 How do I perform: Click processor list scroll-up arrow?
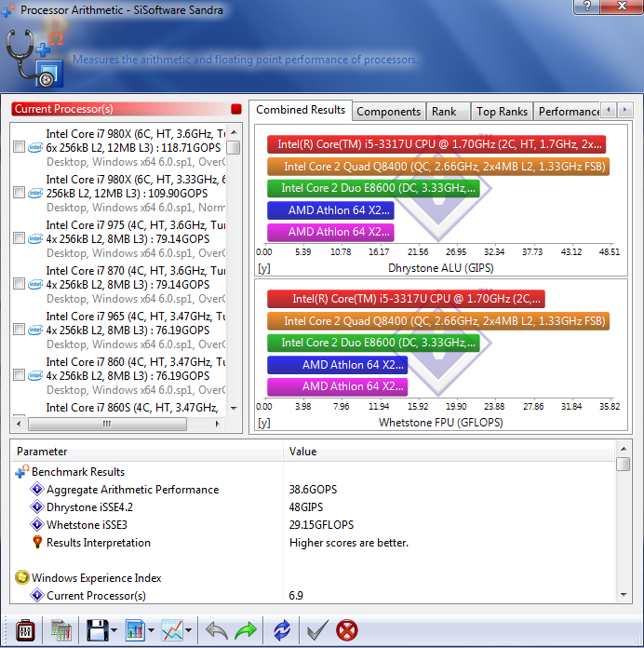point(234,132)
